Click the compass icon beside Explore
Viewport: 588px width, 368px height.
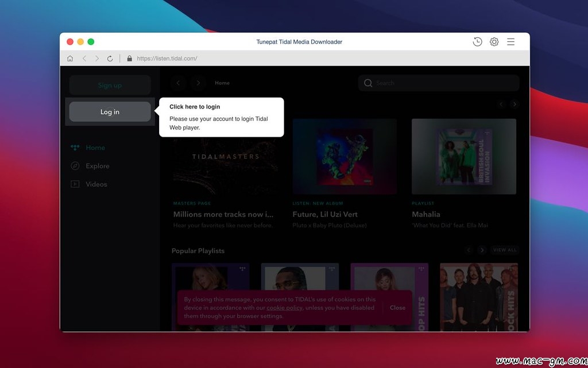tap(75, 166)
